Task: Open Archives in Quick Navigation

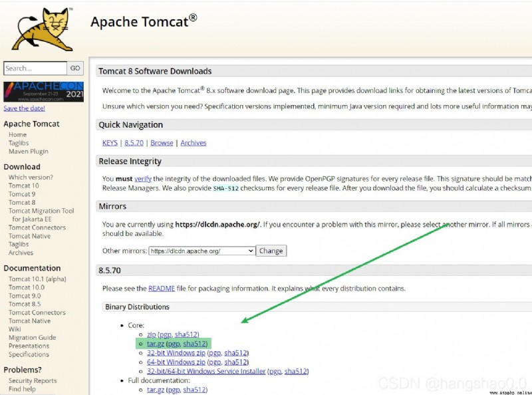Action: (194, 143)
